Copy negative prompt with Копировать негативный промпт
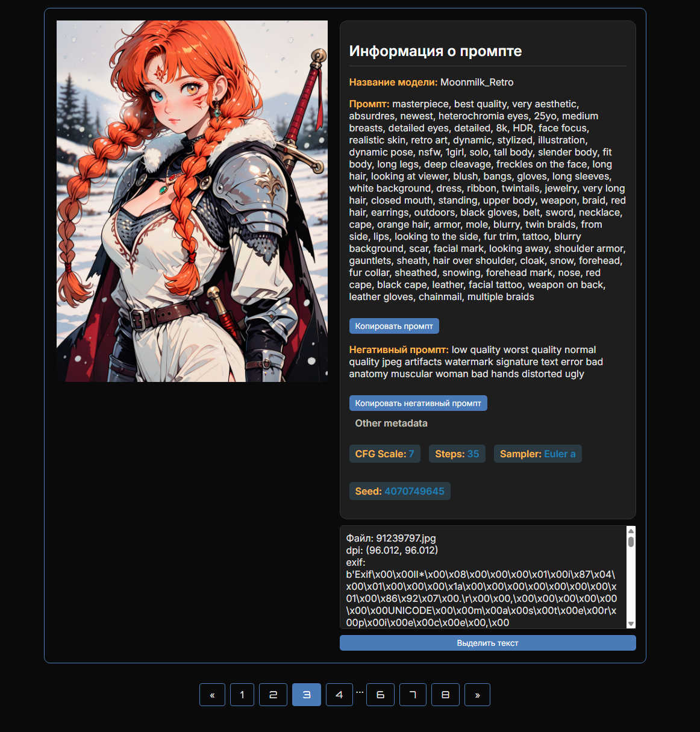The image size is (700, 732). tap(418, 403)
